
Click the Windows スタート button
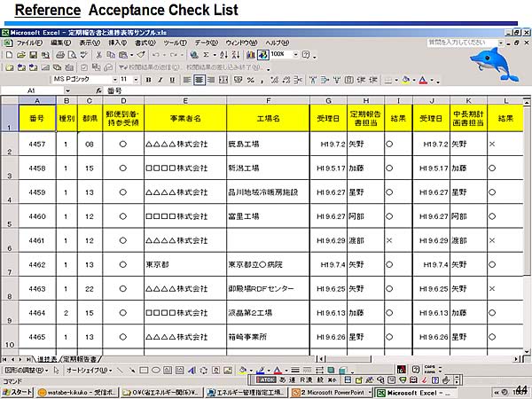click(x=17, y=393)
